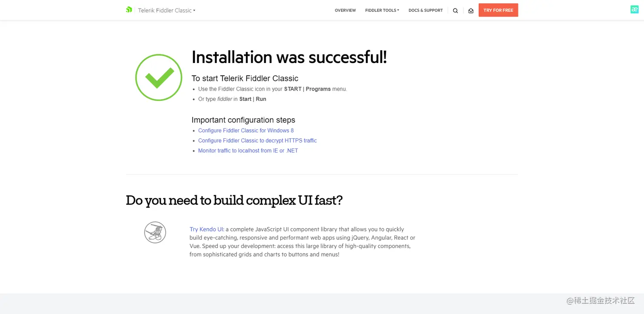Open the decrypt HTTPS traffic configuration link

coord(257,140)
